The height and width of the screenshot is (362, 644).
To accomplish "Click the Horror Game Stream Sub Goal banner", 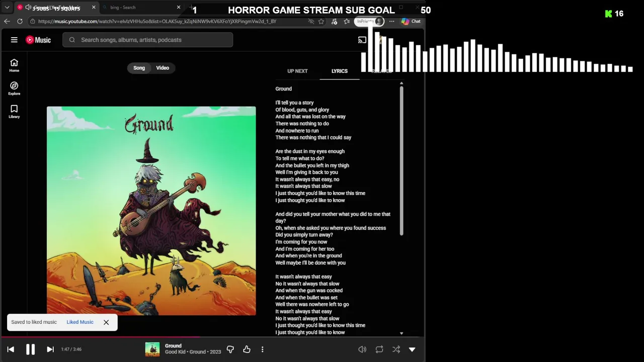I will 311,10.
